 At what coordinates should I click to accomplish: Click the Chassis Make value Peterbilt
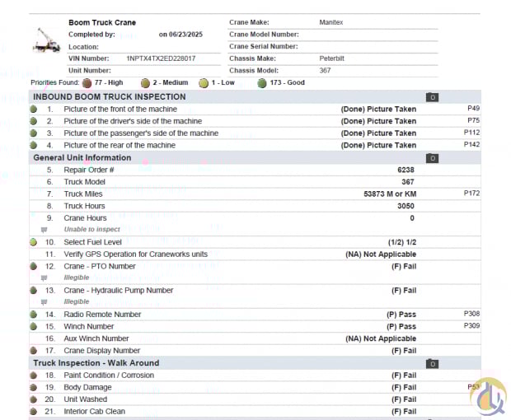332,58
